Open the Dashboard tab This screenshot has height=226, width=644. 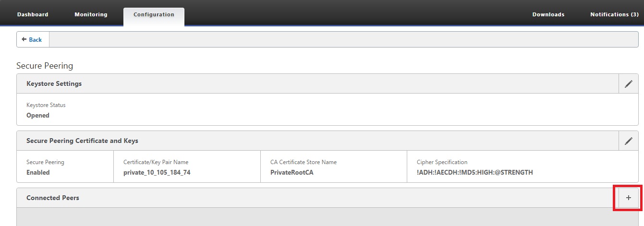click(33, 14)
